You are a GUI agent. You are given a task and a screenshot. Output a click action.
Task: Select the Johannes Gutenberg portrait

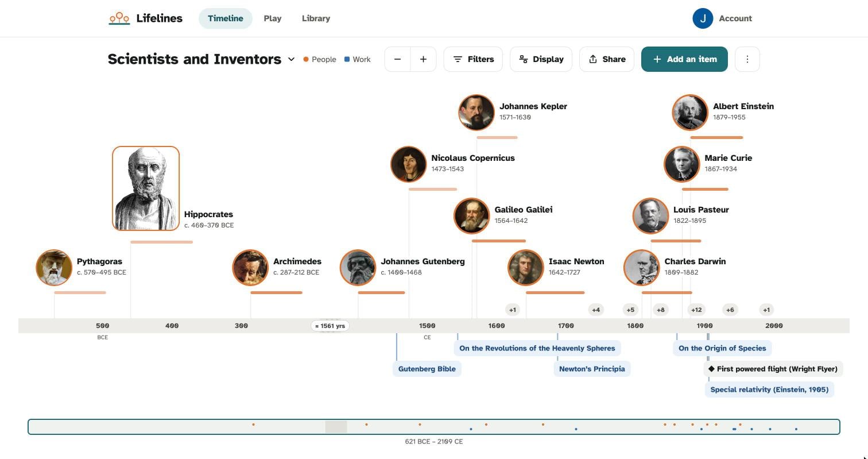(358, 267)
